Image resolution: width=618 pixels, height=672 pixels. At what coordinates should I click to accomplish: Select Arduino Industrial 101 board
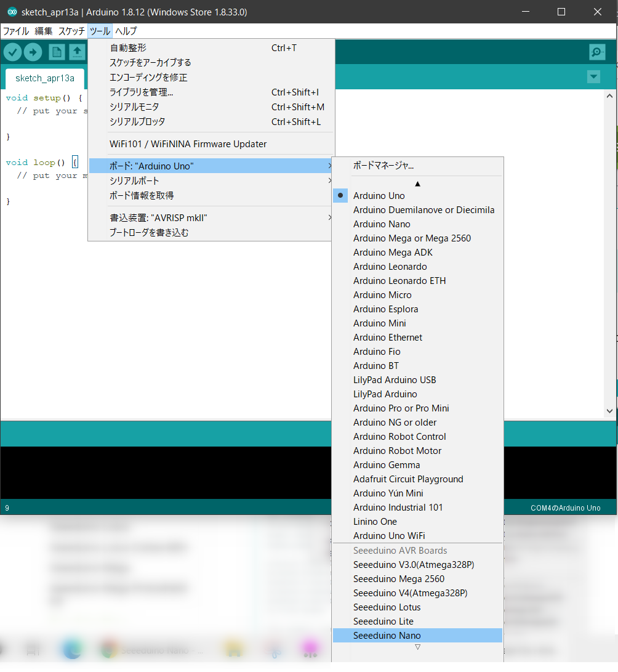tap(417, 507)
